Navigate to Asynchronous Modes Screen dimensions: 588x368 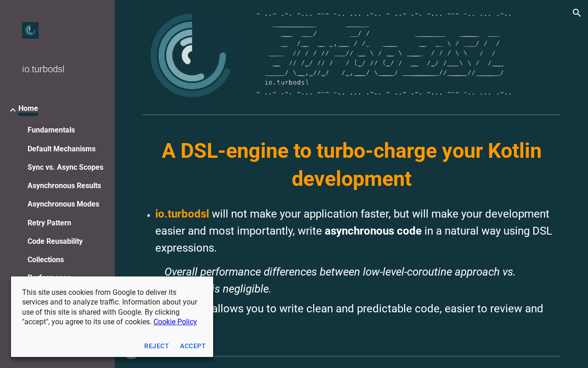point(63,204)
